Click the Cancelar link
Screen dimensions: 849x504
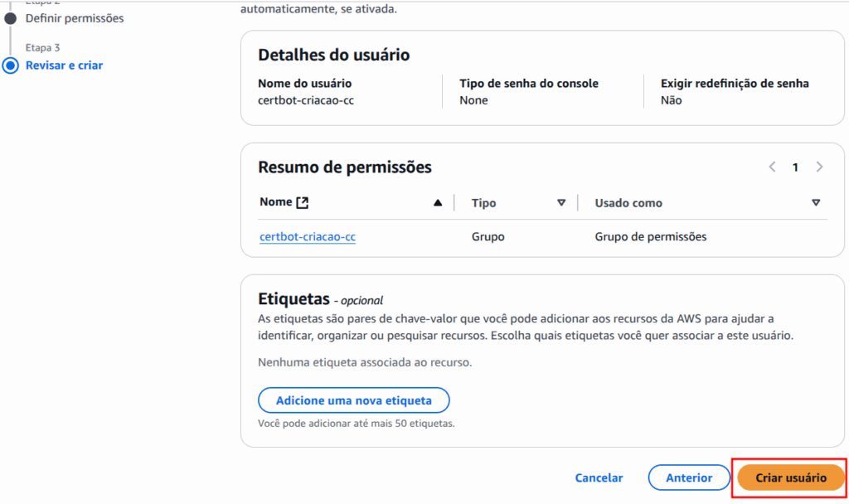[599, 477]
